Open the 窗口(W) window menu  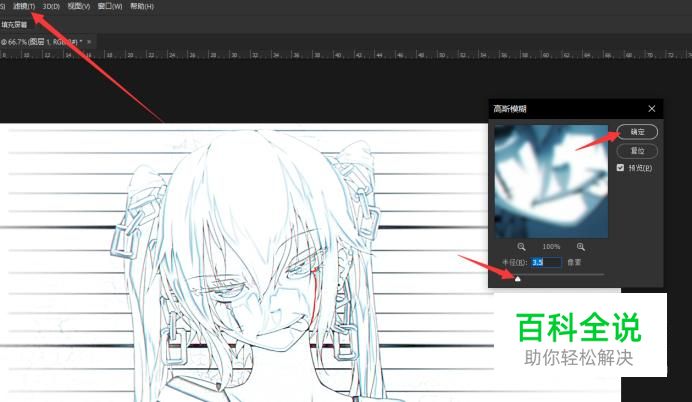pyautogui.click(x=110, y=6)
